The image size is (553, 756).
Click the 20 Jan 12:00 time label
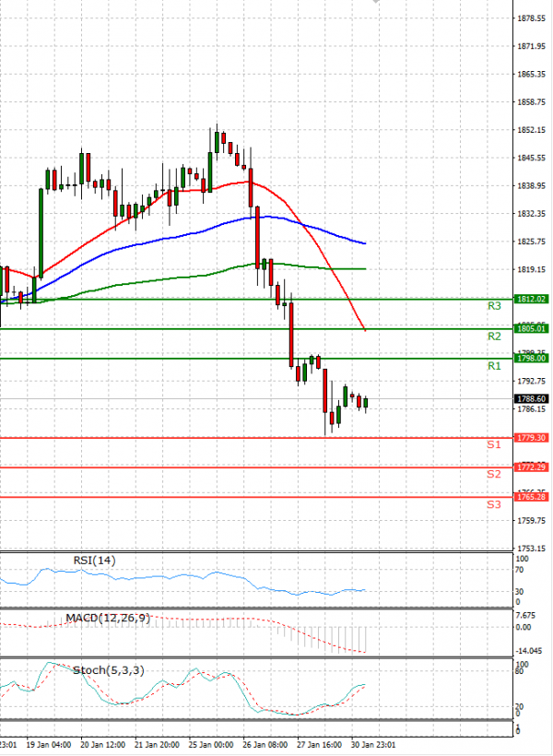[x=102, y=745]
